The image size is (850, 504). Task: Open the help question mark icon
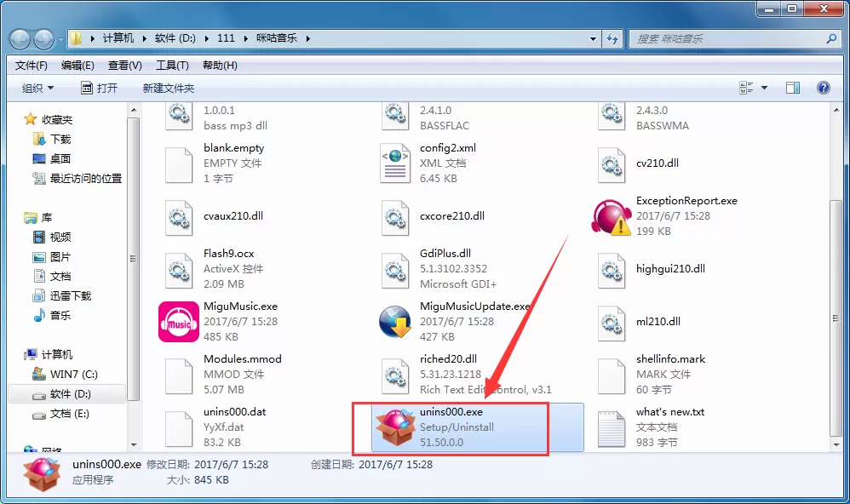point(823,88)
